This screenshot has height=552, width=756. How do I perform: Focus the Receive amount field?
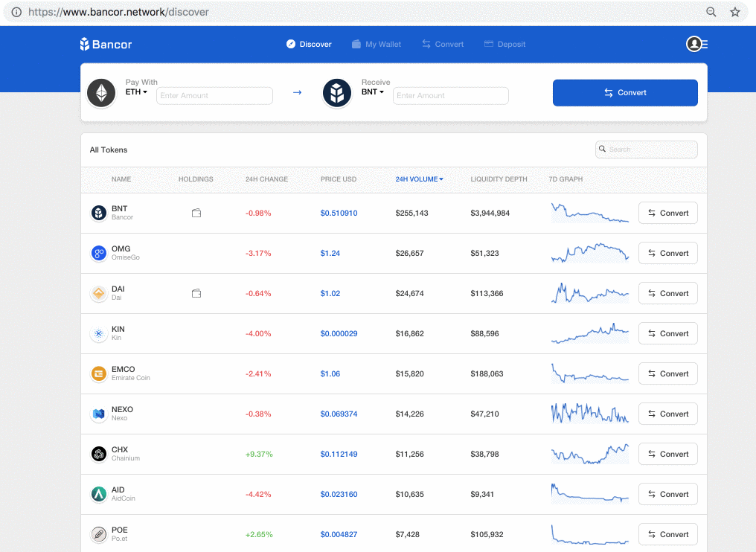click(451, 95)
